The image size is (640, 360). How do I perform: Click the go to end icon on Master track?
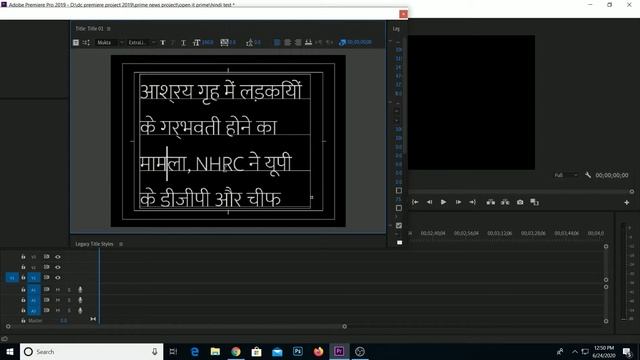93,319
